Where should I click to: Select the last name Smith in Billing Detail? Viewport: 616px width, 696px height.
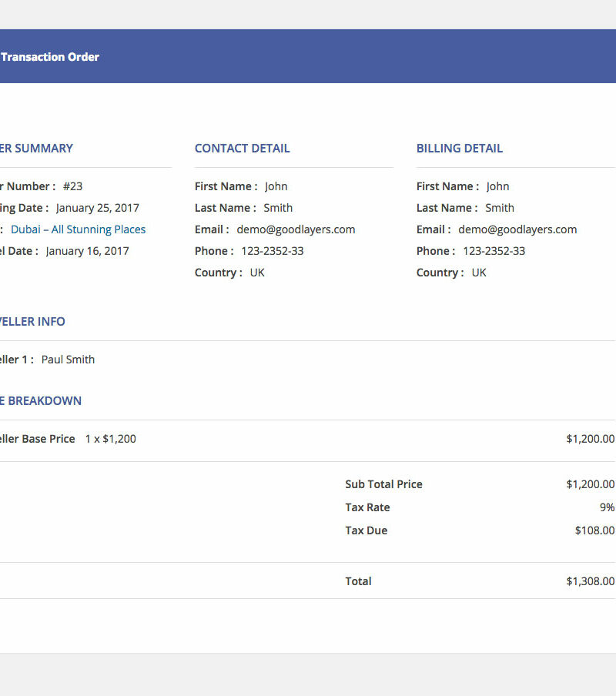click(500, 208)
